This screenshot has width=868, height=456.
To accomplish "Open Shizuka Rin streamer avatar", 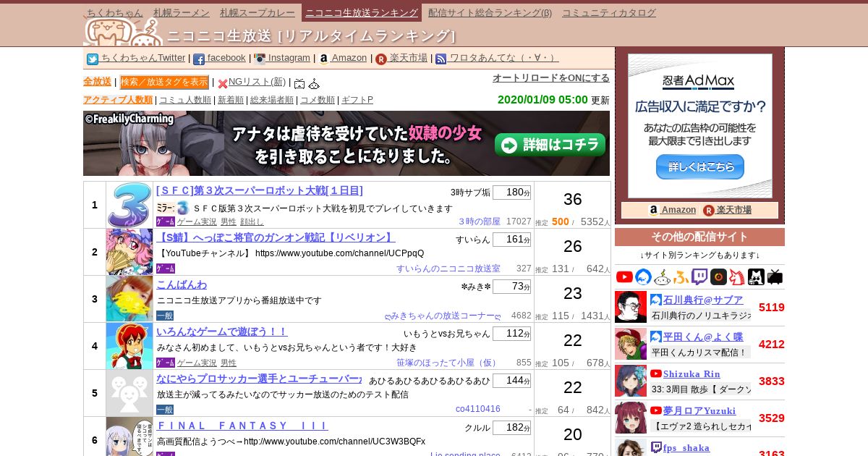I will [x=631, y=381].
